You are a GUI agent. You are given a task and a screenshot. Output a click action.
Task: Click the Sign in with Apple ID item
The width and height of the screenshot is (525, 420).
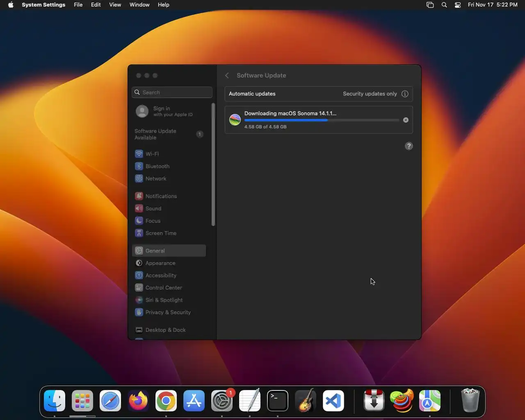(169, 111)
